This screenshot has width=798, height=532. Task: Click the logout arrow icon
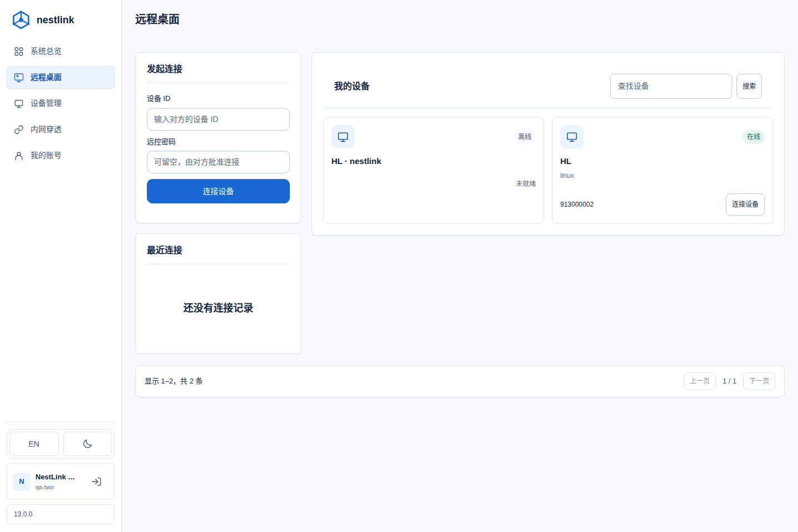[x=96, y=482]
